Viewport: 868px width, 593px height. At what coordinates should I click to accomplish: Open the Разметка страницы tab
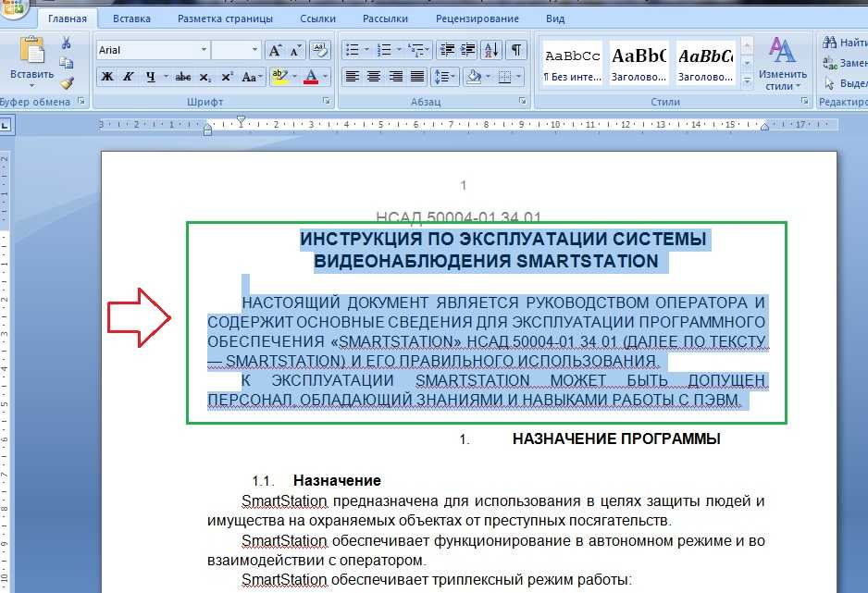click(x=225, y=19)
